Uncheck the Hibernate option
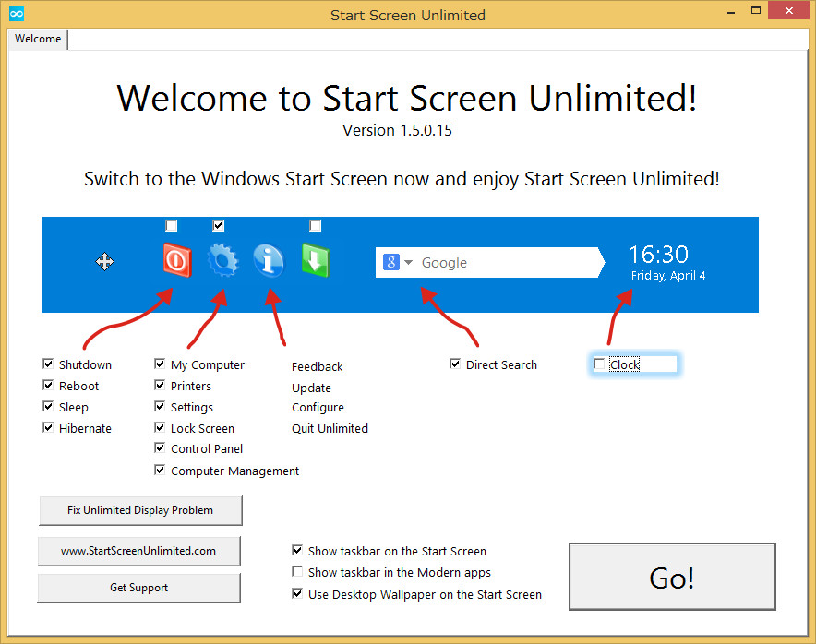 48,427
